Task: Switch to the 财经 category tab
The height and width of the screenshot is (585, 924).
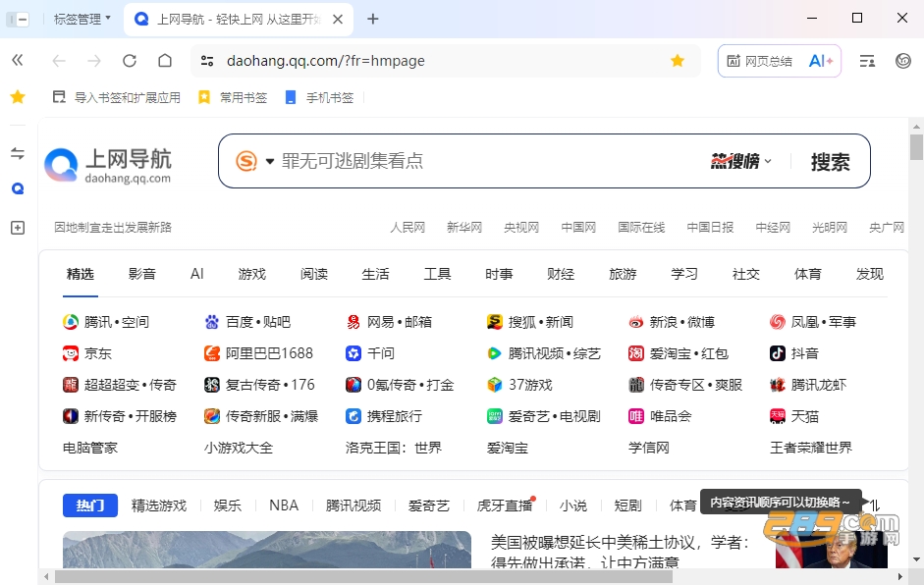Action: point(561,274)
